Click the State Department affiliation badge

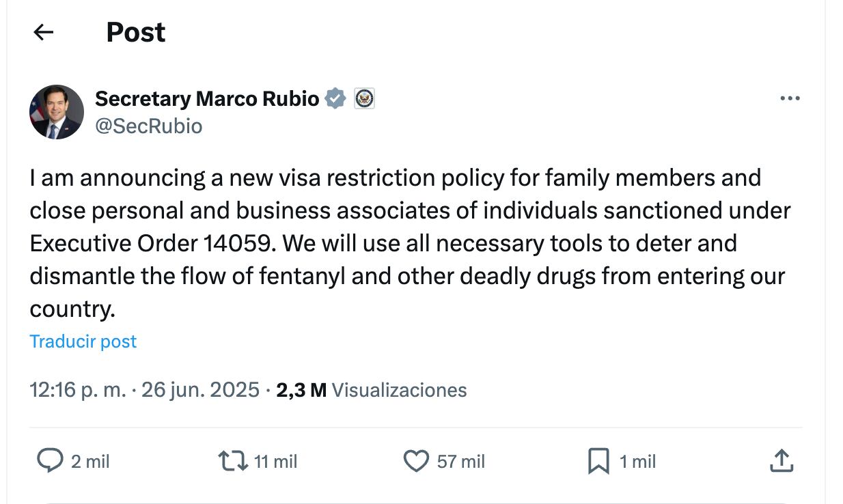pos(365,98)
